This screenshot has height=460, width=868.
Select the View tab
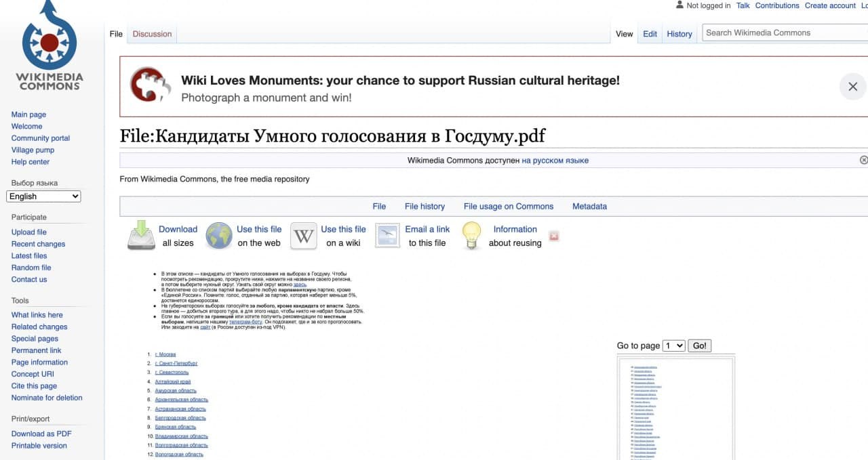625,34
